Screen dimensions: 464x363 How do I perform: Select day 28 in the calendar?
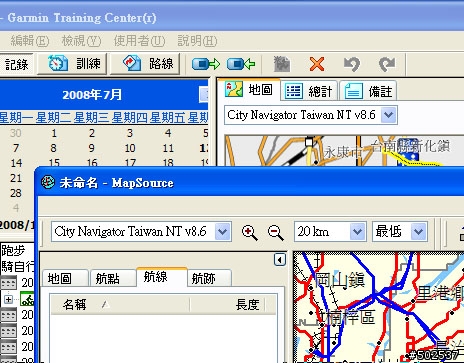click(x=16, y=193)
